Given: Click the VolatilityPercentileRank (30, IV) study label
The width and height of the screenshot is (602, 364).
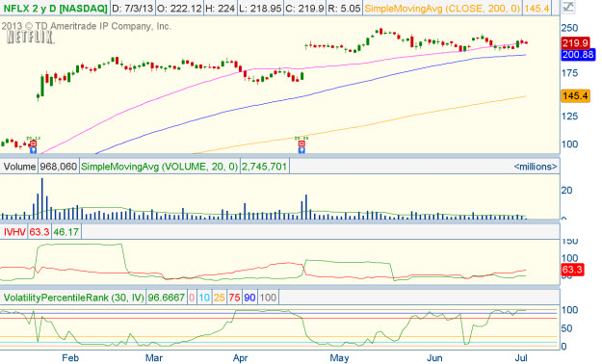Looking at the screenshot, I should [74, 298].
